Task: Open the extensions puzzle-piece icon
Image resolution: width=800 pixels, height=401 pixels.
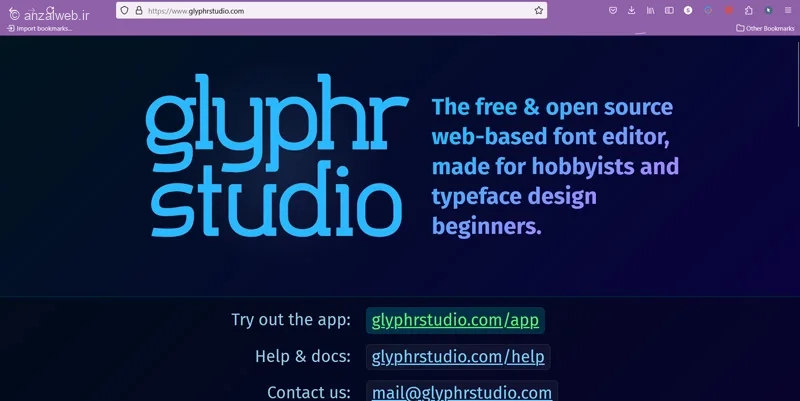Action: (x=748, y=10)
